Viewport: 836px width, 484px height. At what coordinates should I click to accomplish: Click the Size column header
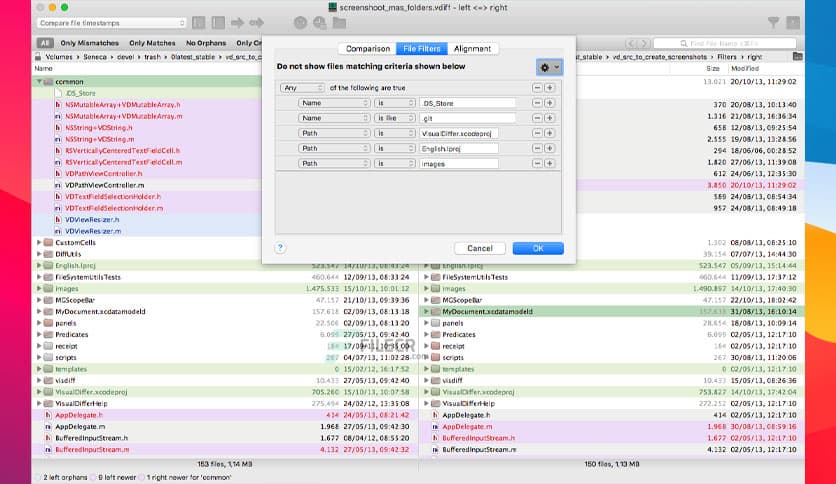(713, 68)
